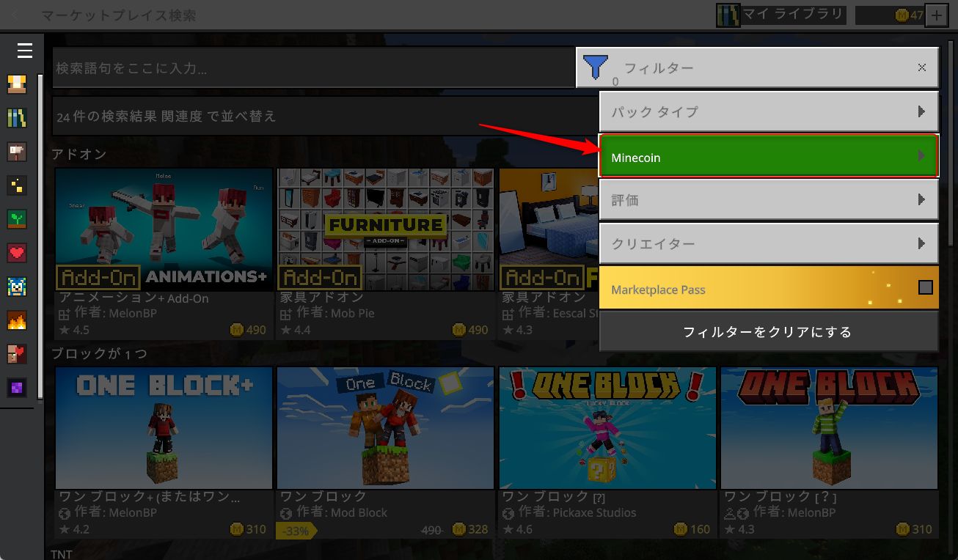Open the purple block sidebar icon
The height and width of the screenshot is (560, 958).
point(17,388)
